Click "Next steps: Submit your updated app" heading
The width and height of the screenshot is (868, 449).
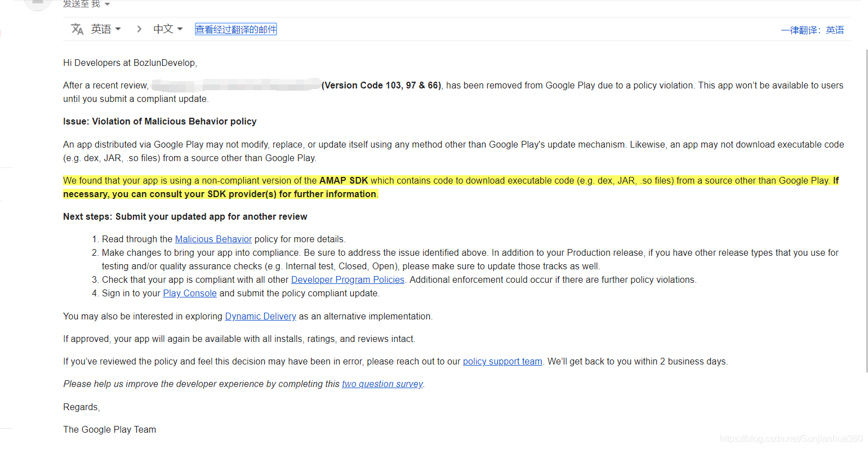pos(185,216)
